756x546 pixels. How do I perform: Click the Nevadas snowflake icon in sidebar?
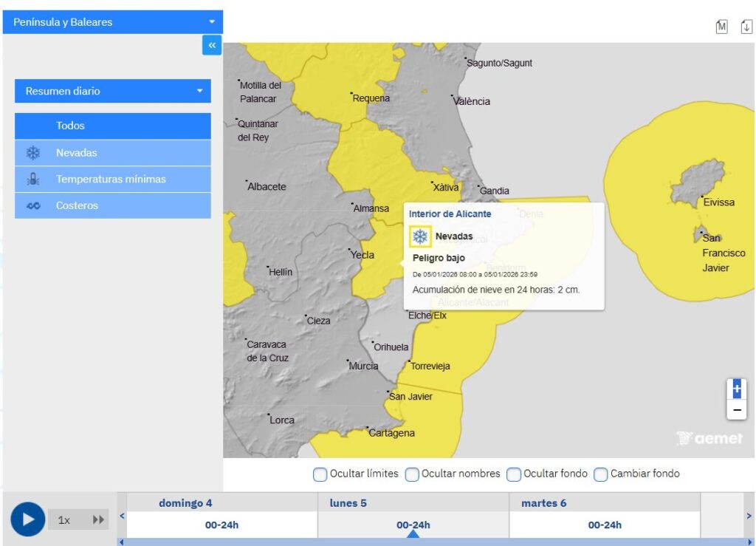(x=33, y=153)
